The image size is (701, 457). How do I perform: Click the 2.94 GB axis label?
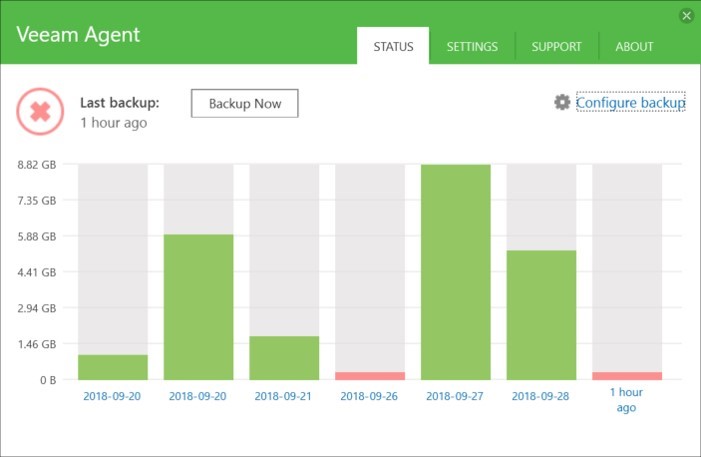[37, 308]
